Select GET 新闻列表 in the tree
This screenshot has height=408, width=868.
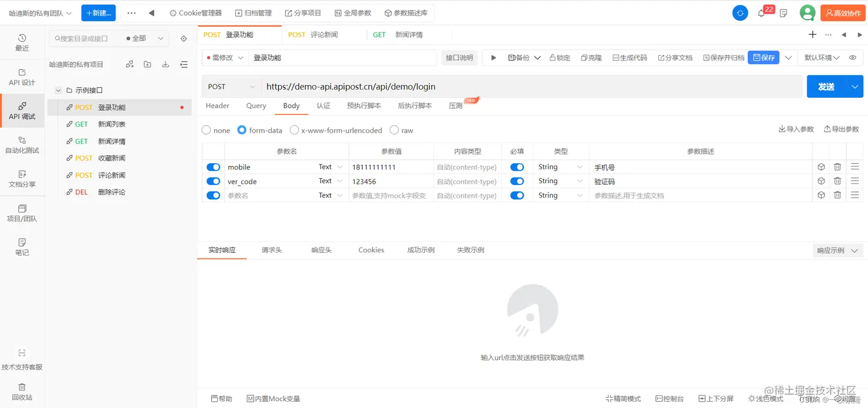pos(119,124)
